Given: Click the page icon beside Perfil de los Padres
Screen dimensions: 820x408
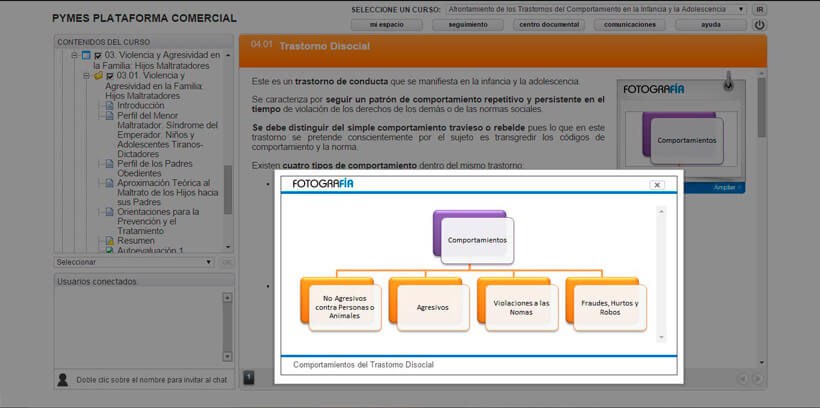Looking at the screenshot, I should (110, 164).
